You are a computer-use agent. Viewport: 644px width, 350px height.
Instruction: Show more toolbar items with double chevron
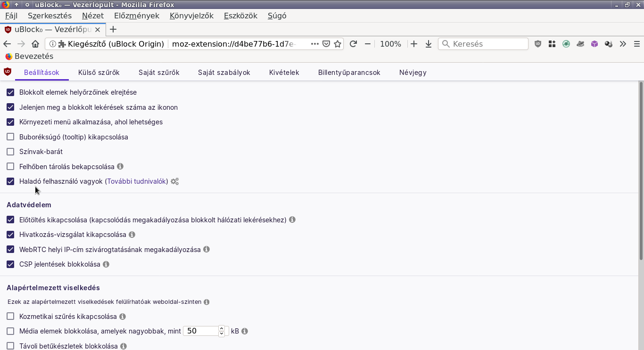click(x=623, y=44)
